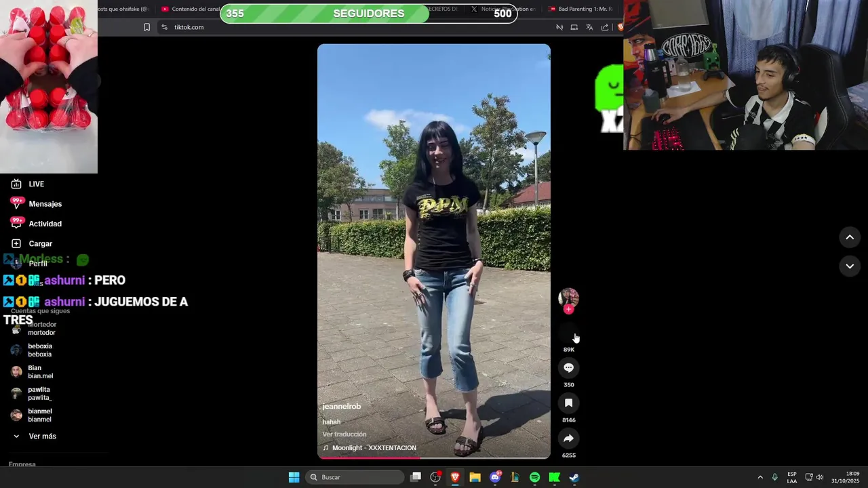
Task: Go to previous video with up chevron
Action: pyautogui.click(x=850, y=237)
